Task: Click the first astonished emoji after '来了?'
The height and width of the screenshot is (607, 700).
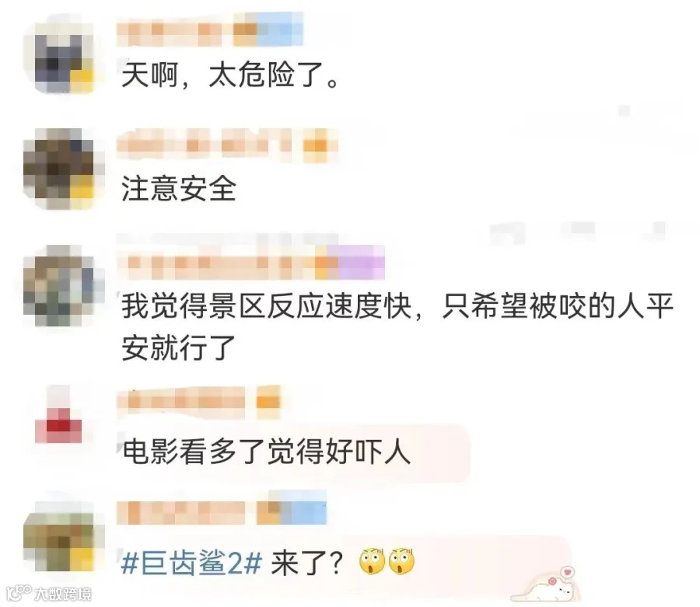Action: point(373,561)
